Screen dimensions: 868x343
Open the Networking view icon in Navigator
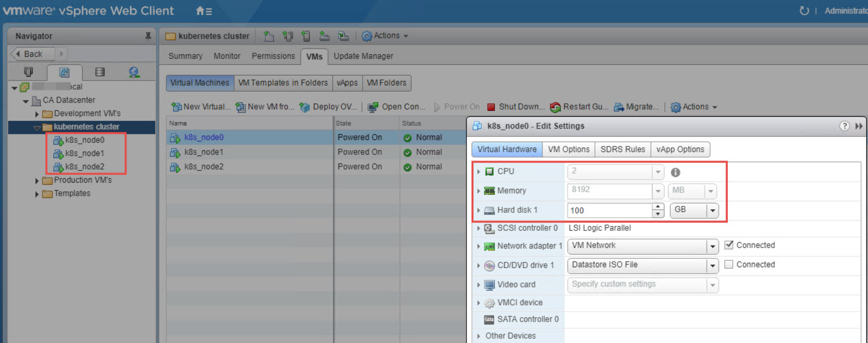point(134,72)
